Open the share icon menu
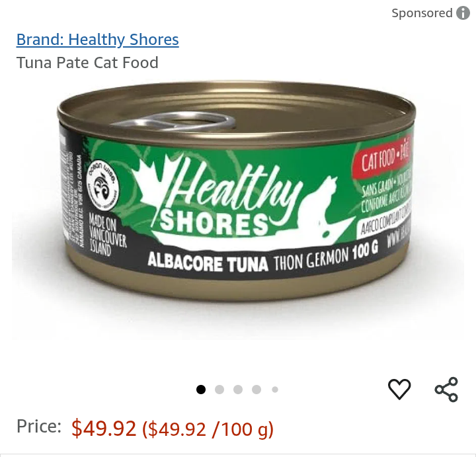 [x=446, y=390]
